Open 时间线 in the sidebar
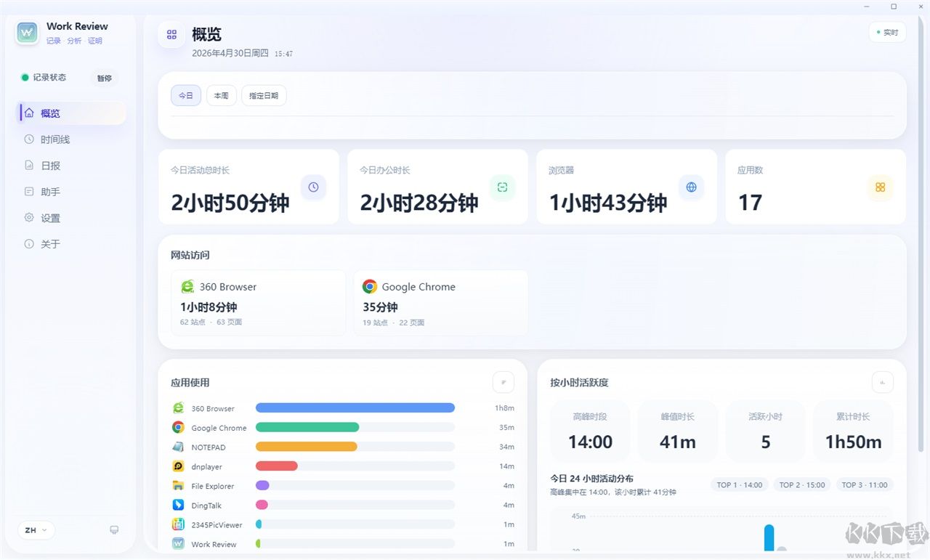 point(71,139)
